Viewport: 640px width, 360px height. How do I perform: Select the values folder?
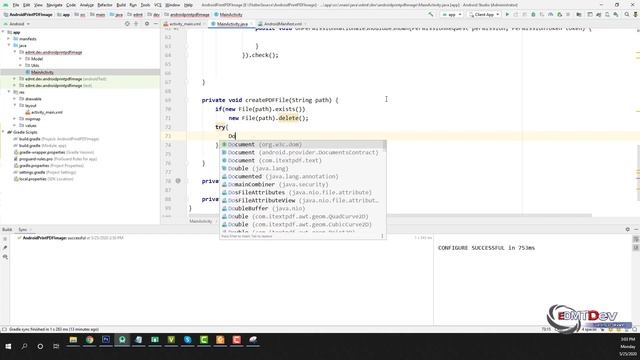(x=31, y=125)
